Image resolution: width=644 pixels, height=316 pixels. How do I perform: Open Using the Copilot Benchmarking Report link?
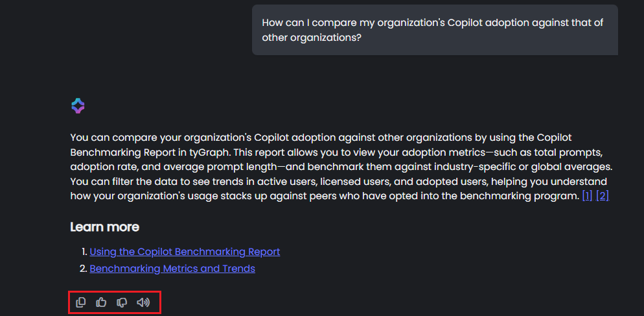click(x=185, y=252)
